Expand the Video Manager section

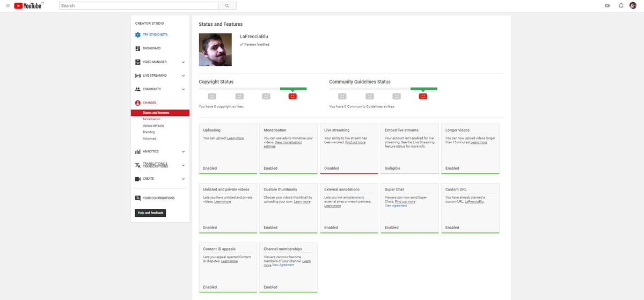click(183, 62)
